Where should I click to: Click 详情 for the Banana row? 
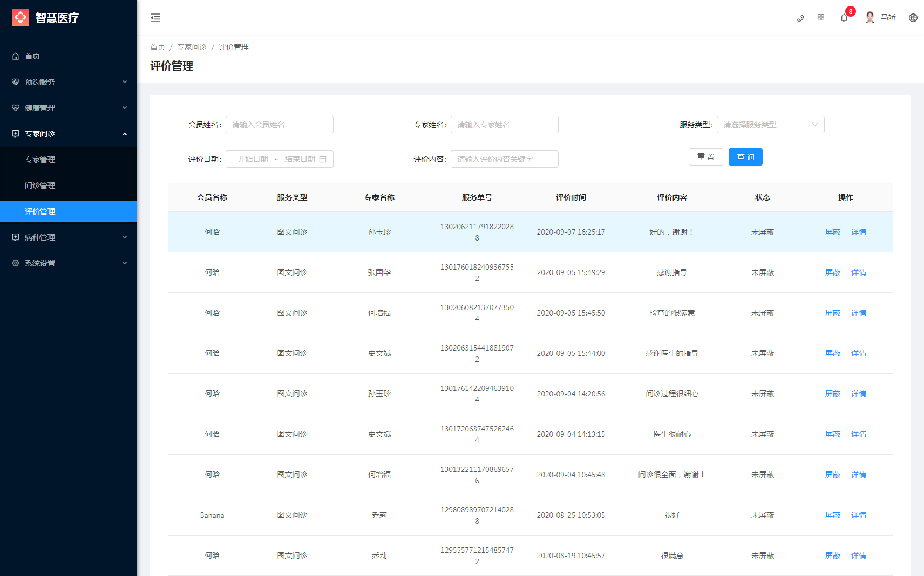click(859, 515)
